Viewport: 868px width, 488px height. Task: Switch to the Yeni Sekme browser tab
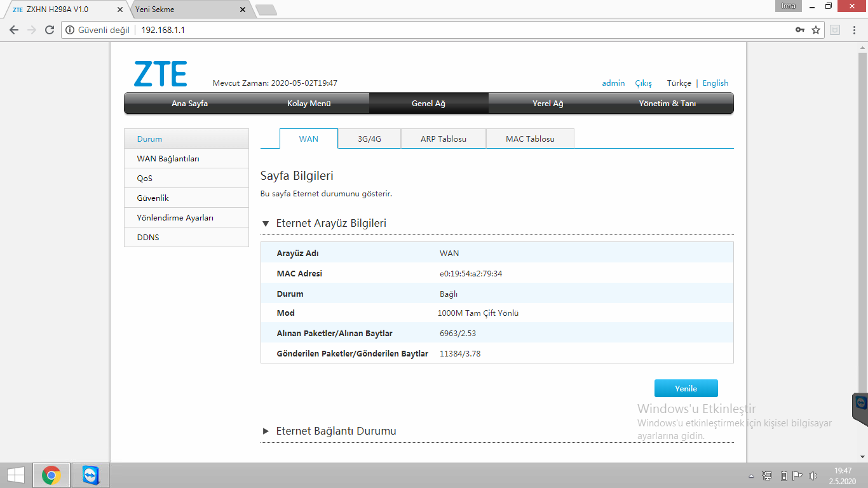click(x=191, y=10)
